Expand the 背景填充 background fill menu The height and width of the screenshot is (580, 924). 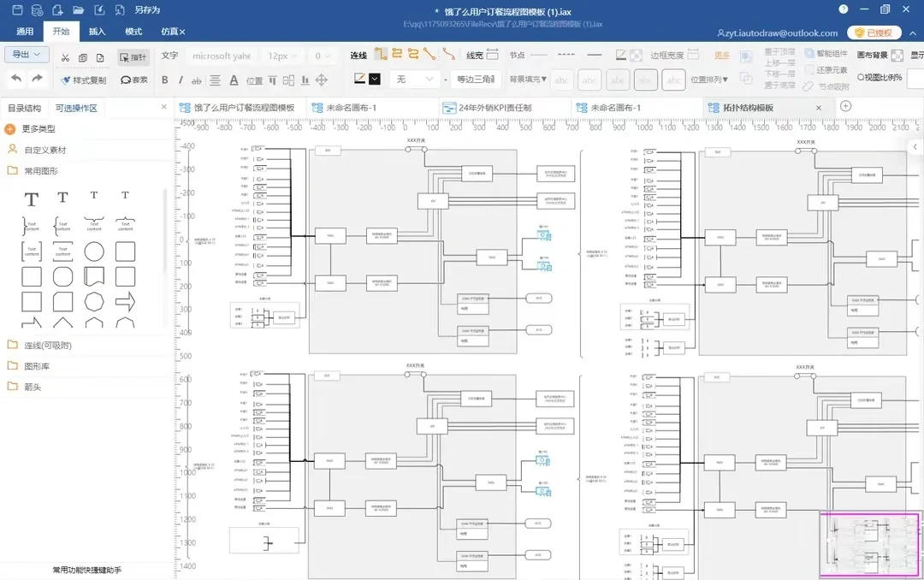[x=528, y=79]
